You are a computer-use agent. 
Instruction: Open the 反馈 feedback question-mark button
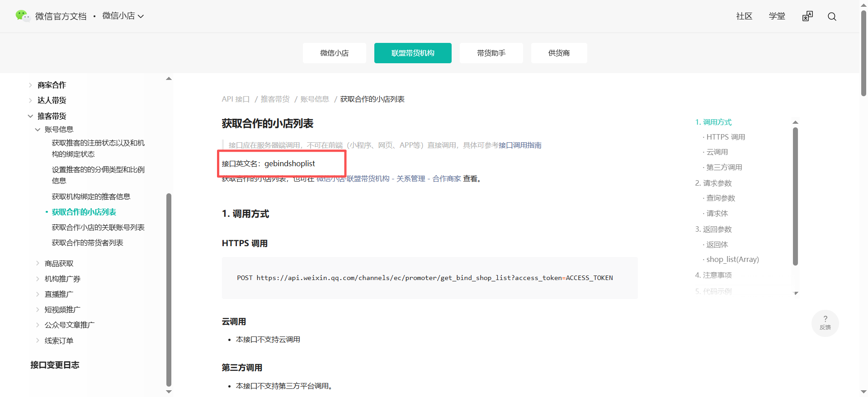point(825,323)
